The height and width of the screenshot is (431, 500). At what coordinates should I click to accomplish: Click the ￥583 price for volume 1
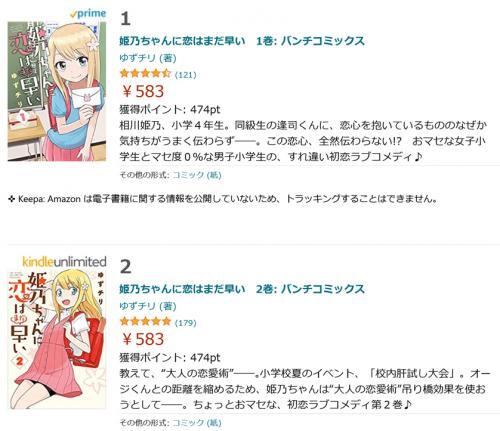pos(143,91)
